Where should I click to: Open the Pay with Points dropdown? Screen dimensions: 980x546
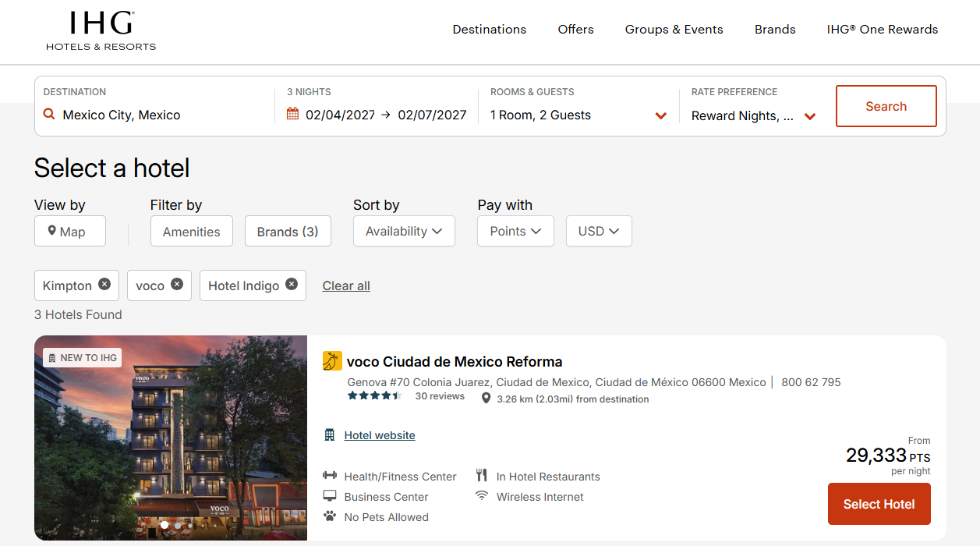pyautogui.click(x=515, y=231)
